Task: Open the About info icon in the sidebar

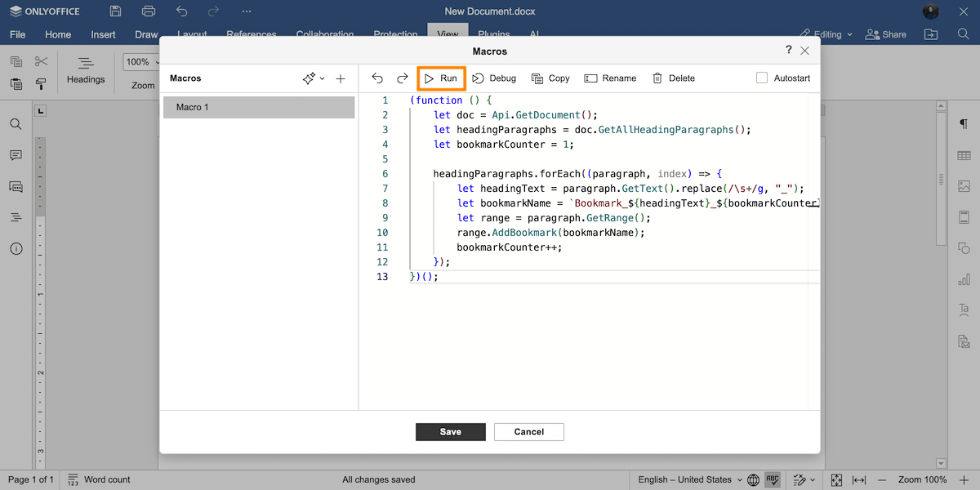Action: (x=16, y=248)
